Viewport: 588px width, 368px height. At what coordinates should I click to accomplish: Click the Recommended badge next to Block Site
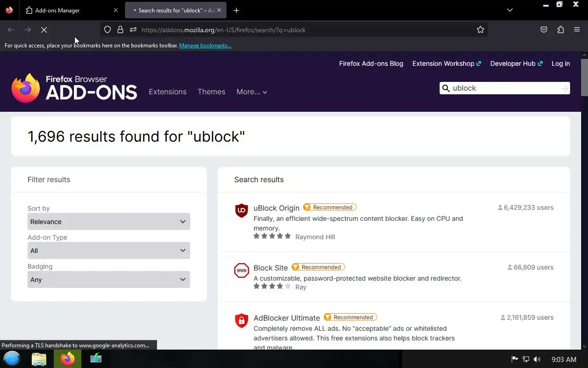[318, 267]
